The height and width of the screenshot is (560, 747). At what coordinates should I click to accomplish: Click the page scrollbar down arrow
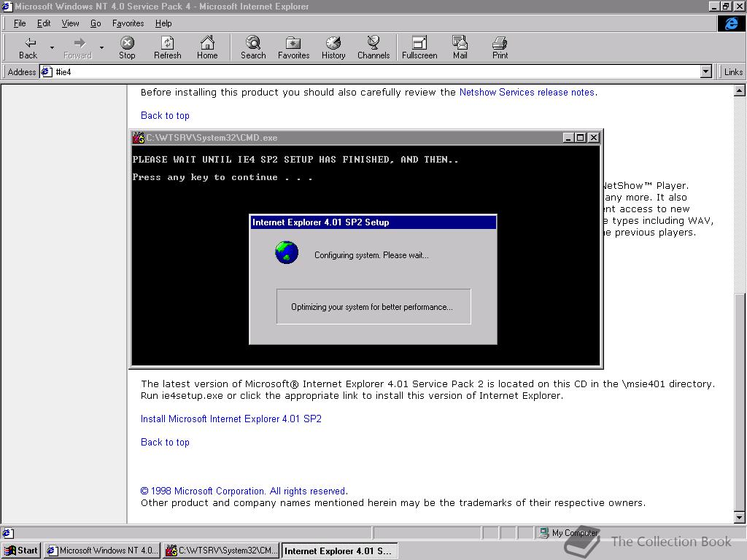pos(740,517)
